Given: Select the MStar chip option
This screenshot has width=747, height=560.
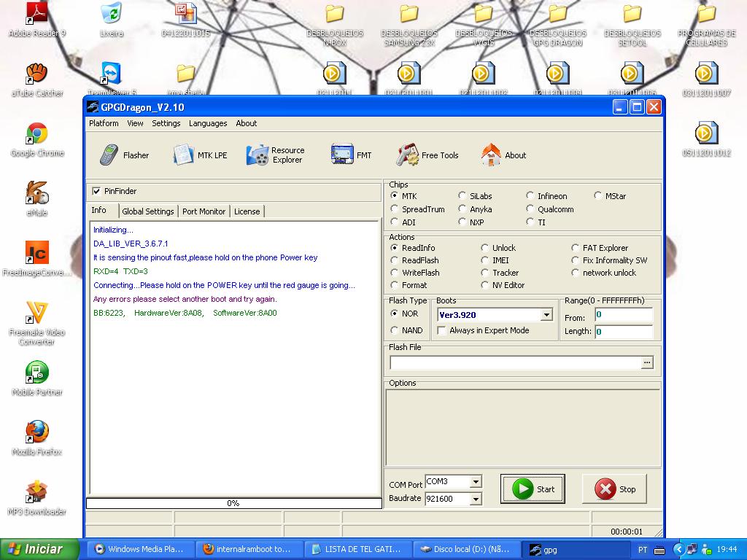Looking at the screenshot, I should [598, 195].
